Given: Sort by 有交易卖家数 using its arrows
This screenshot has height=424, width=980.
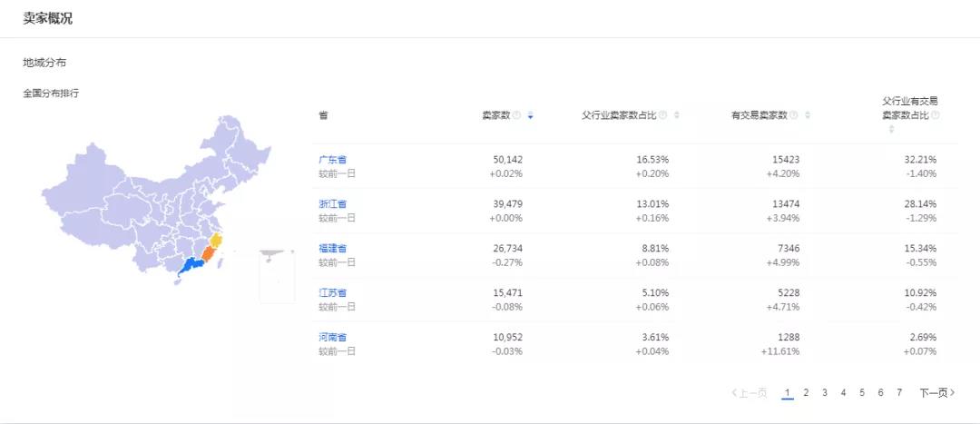Looking at the screenshot, I should pyautogui.click(x=808, y=115).
